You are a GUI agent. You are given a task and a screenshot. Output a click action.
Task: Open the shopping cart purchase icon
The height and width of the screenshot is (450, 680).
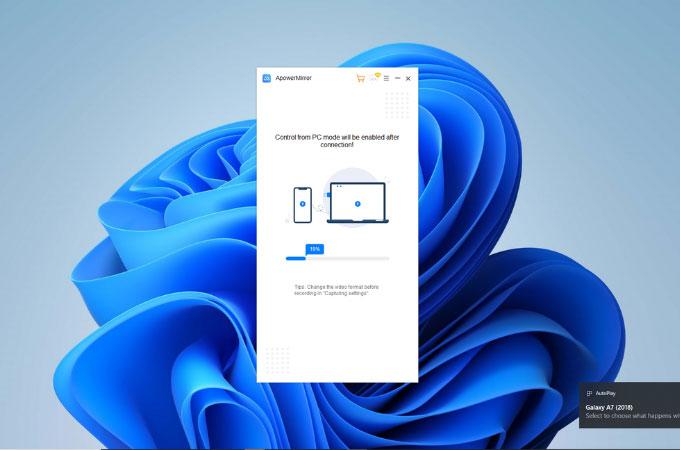360,78
